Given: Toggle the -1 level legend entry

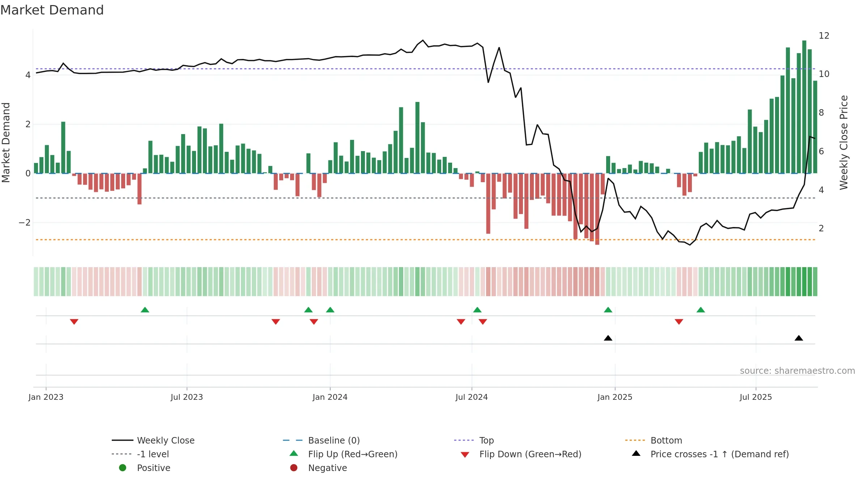Looking at the screenshot, I should [140, 454].
